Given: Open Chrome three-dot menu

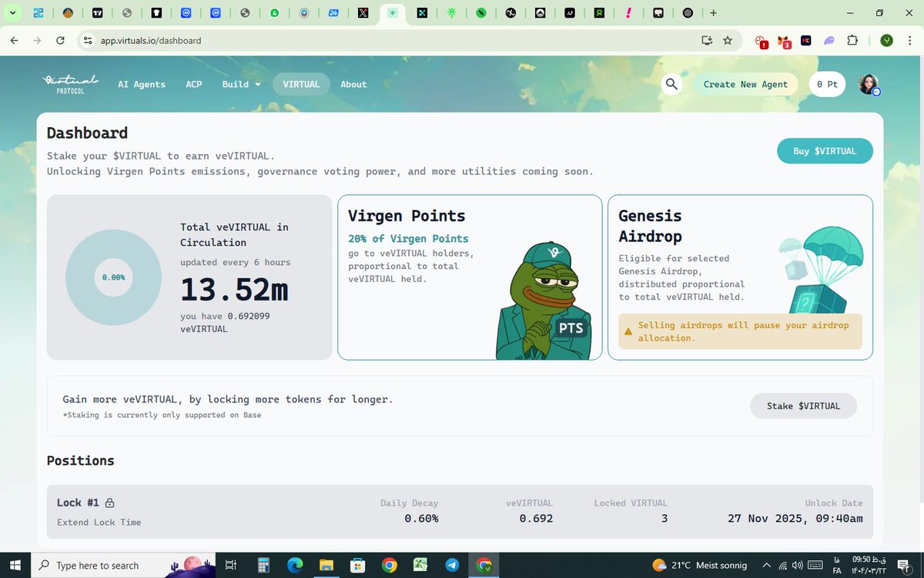Looking at the screenshot, I should click(x=909, y=40).
